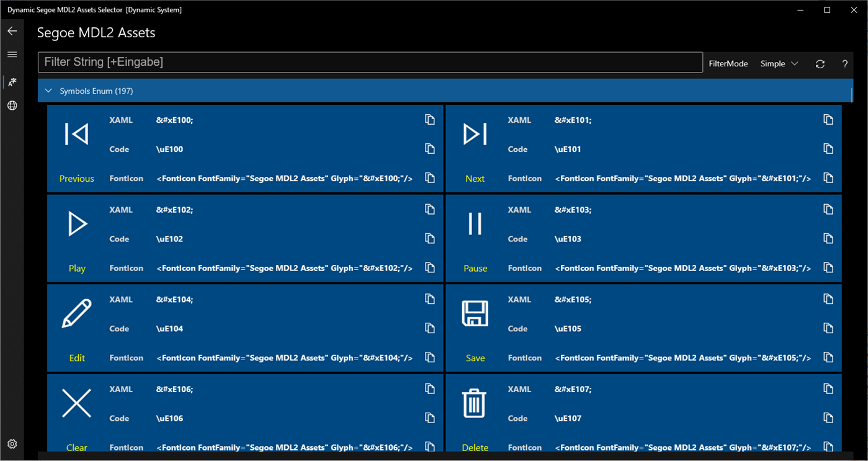868x461 pixels.
Task: Copy the Code value \uE103 for Pause
Action: 828,239
